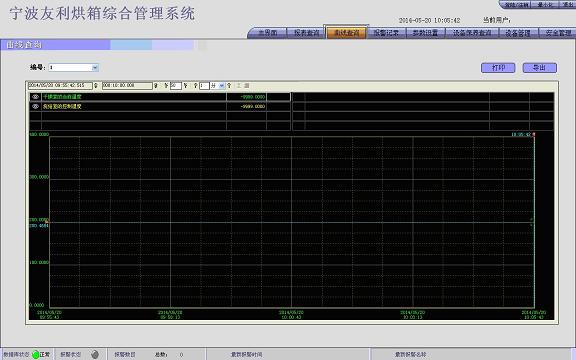The image size is (576, 360).
Task: Open the 编号 number dropdown
Action: click(x=95, y=67)
